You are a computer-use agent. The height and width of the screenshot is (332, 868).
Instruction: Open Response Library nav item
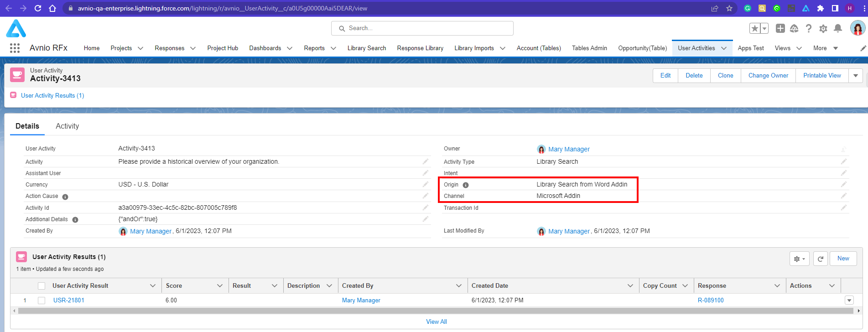420,48
